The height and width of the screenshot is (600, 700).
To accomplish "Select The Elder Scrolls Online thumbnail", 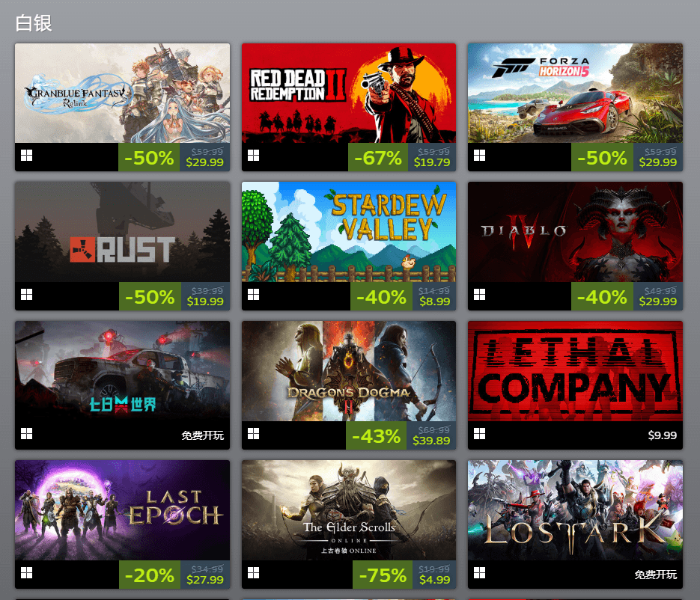I will (349, 510).
